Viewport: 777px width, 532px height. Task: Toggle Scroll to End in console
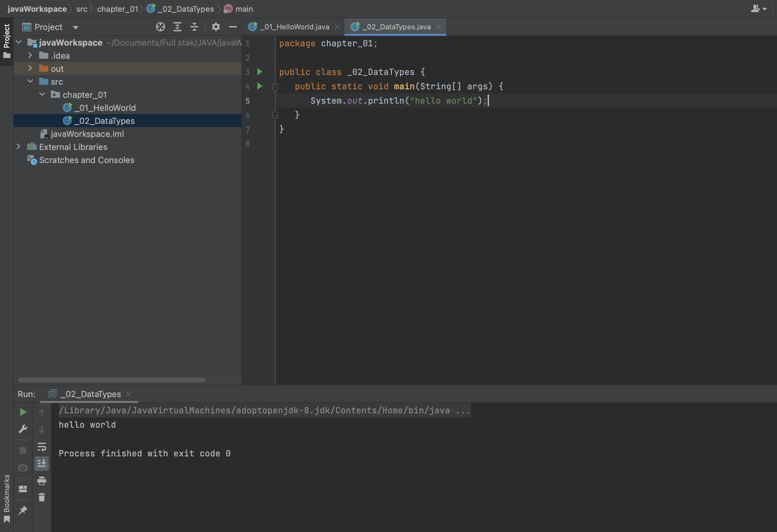click(41, 463)
